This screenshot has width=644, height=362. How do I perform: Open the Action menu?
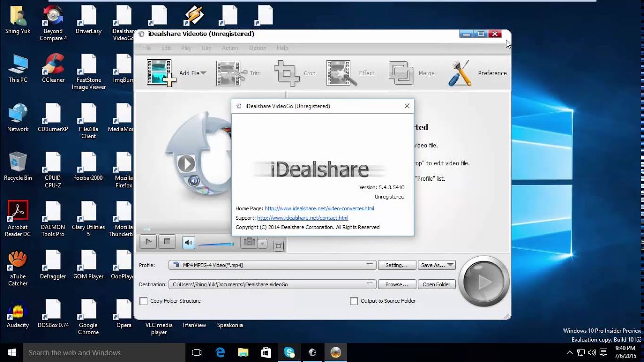click(x=230, y=48)
